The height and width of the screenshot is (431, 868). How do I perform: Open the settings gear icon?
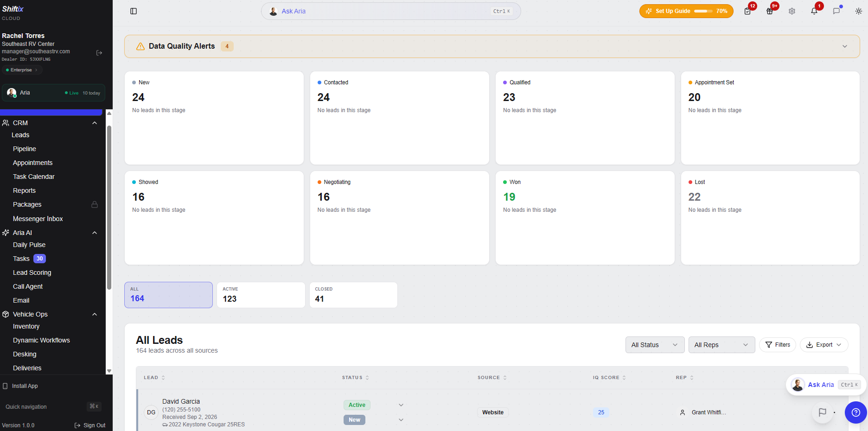pyautogui.click(x=792, y=11)
